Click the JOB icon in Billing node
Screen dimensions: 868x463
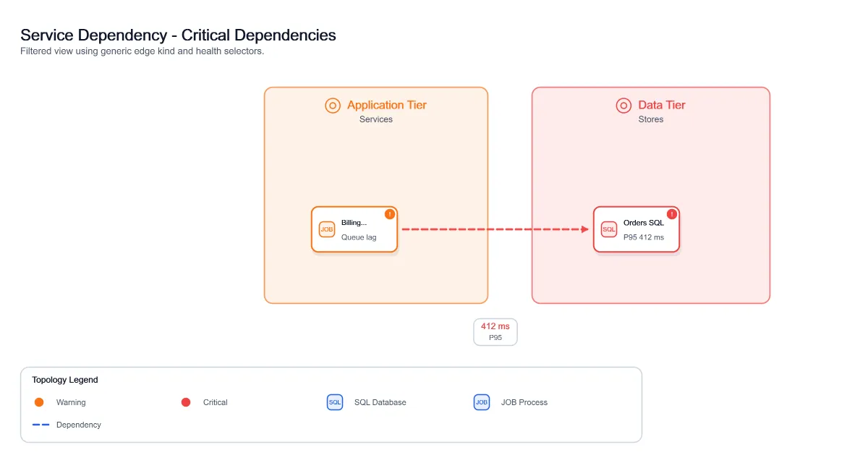coord(327,229)
